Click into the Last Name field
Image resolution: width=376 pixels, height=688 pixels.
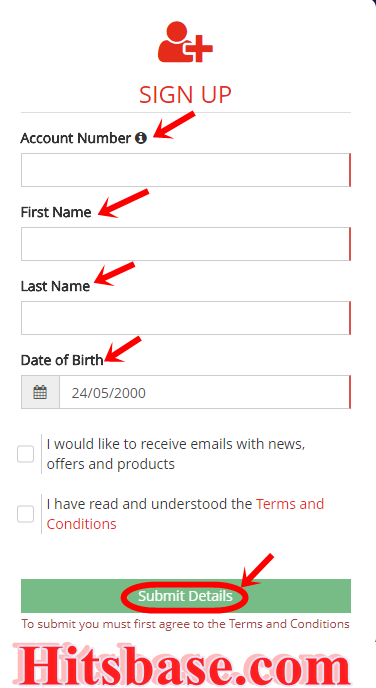[186, 318]
